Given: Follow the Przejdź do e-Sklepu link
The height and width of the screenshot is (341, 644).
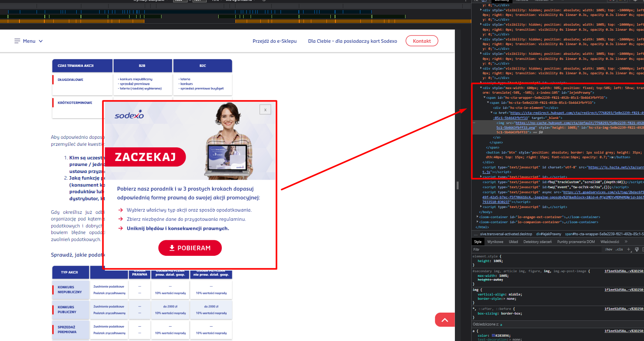Looking at the screenshot, I should pos(274,41).
